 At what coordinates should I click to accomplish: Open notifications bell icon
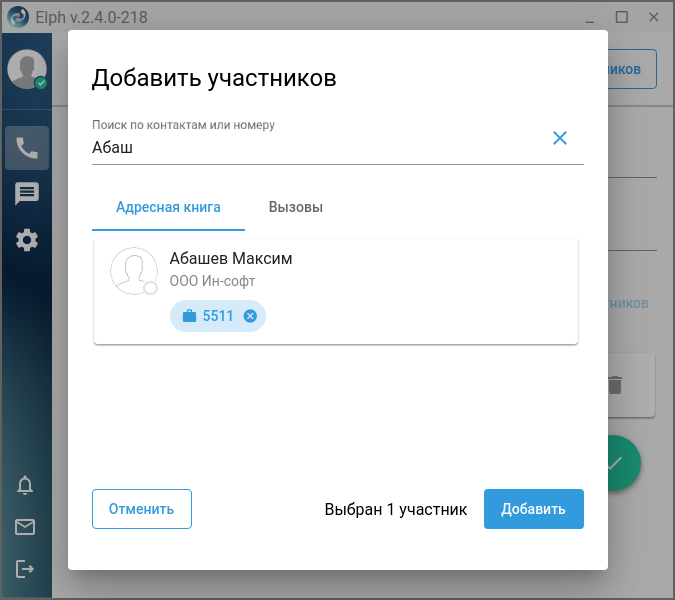pos(25,486)
